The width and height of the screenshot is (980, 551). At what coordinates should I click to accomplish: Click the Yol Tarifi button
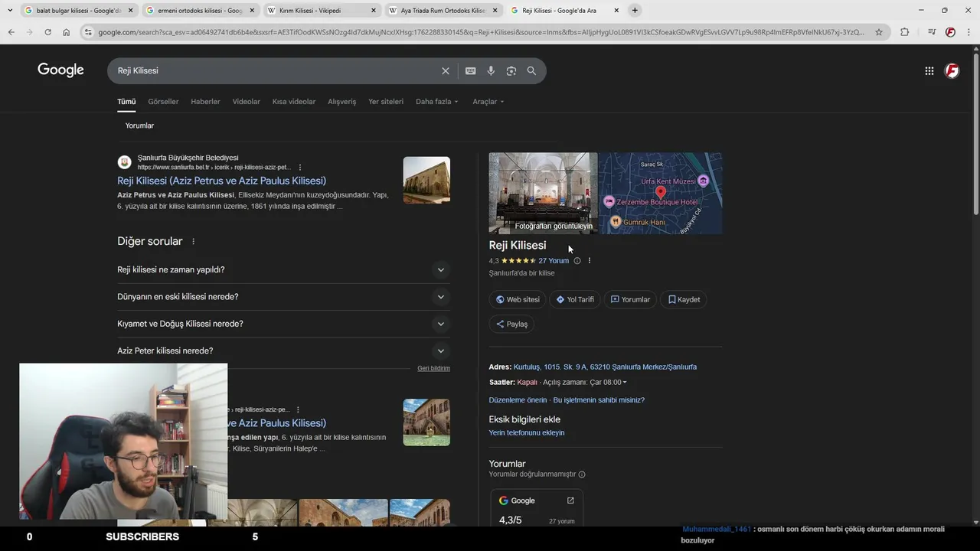click(x=575, y=300)
